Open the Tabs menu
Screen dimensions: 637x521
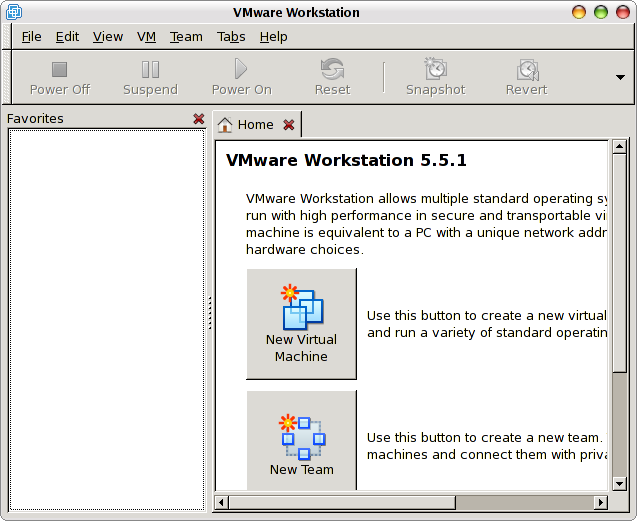[231, 37]
